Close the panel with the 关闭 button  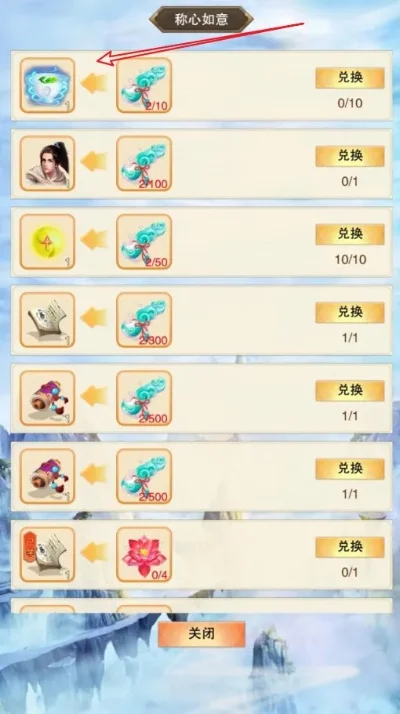pos(201,634)
